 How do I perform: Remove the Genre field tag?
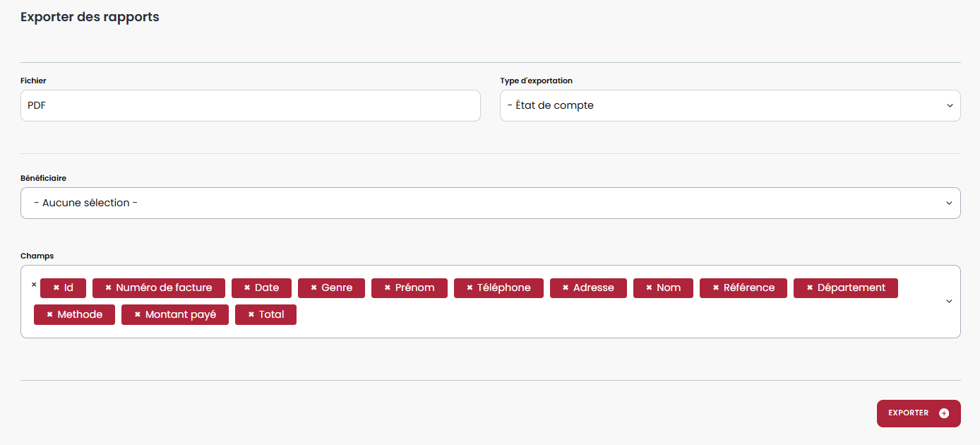[313, 288]
